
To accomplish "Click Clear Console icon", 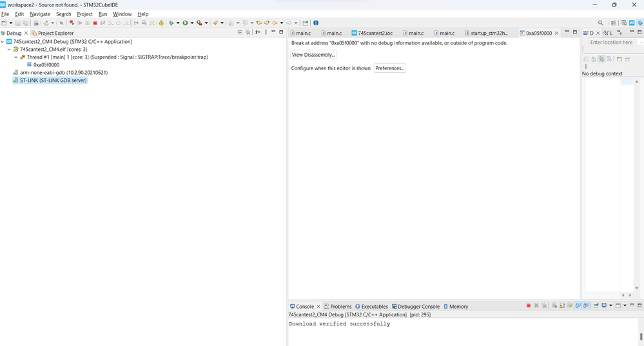I will click(554, 306).
